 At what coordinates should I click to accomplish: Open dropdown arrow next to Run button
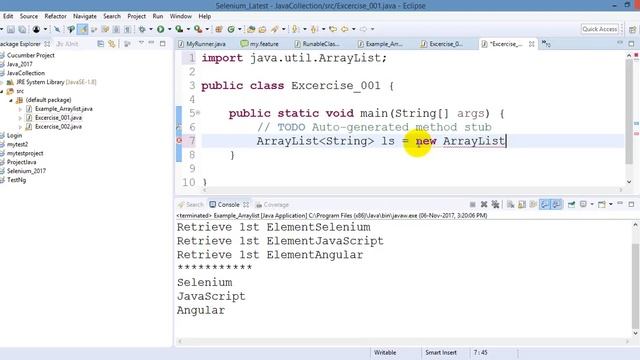[x=169, y=29]
